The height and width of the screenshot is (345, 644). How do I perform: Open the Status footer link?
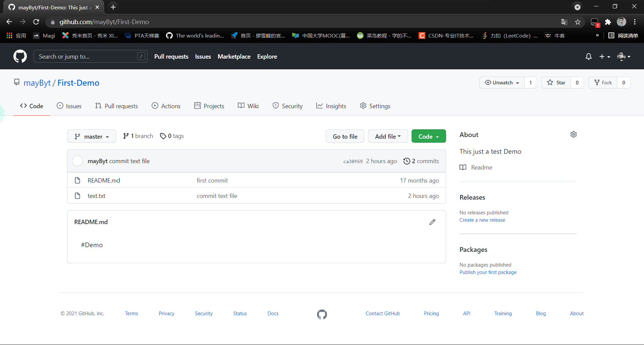pos(240,314)
